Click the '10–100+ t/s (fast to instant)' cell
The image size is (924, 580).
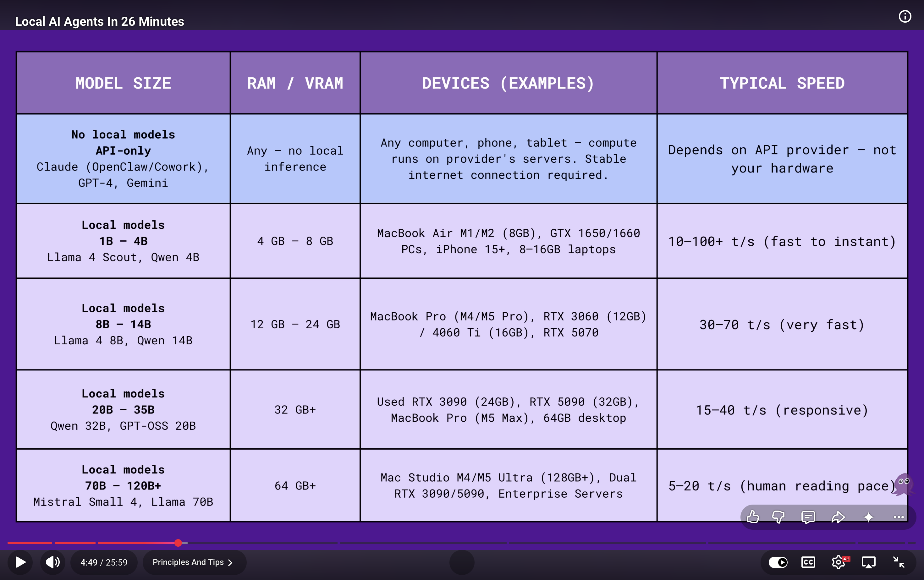[x=782, y=241]
